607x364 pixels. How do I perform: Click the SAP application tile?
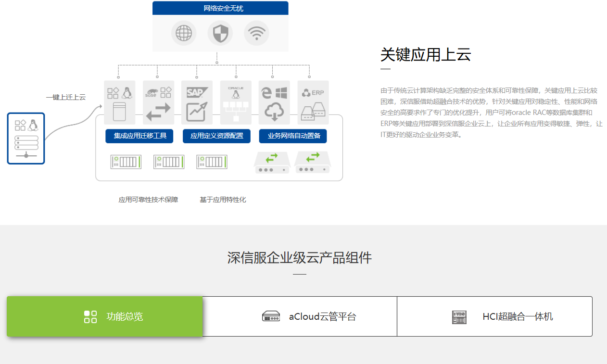click(x=197, y=102)
